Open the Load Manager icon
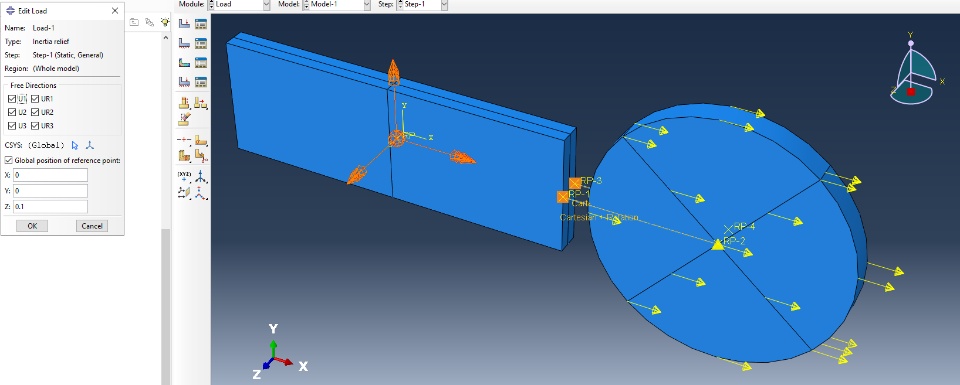Image resolution: width=960 pixels, height=385 pixels. [201, 24]
